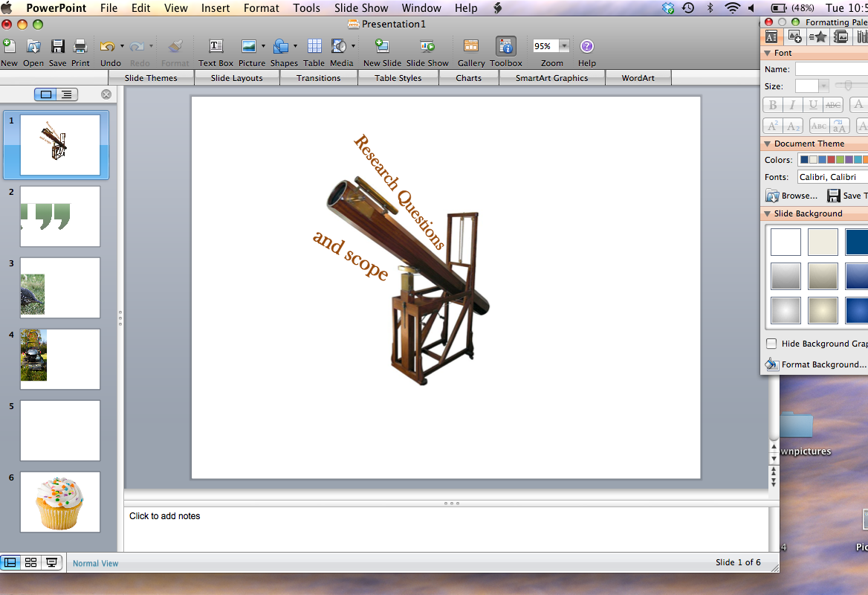Click the Slide Show view icon in status bar
The height and width of the screenshot is (595, 868).
pyautogui.click(x=51, y=563)
